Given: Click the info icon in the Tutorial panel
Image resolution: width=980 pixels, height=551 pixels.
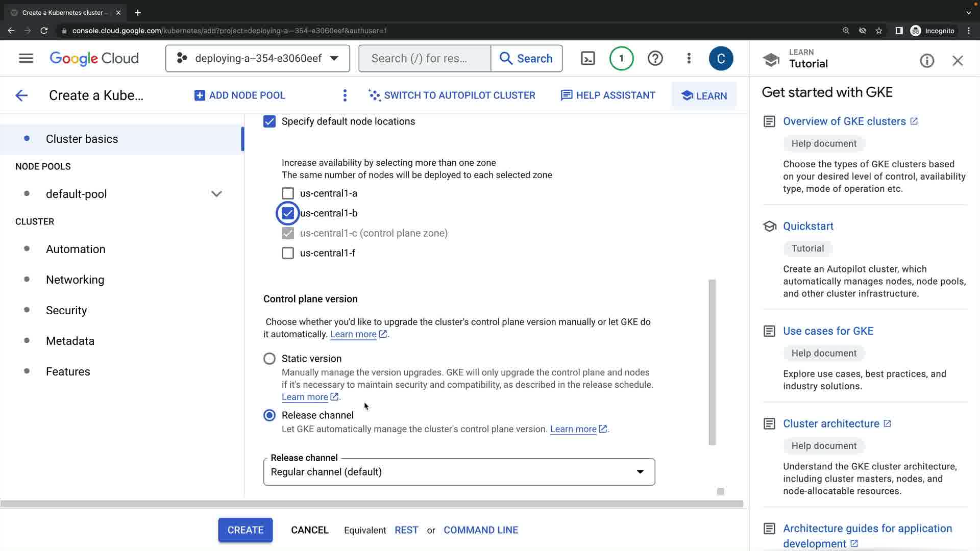Looking at the screenshot, I should [926, 61].
